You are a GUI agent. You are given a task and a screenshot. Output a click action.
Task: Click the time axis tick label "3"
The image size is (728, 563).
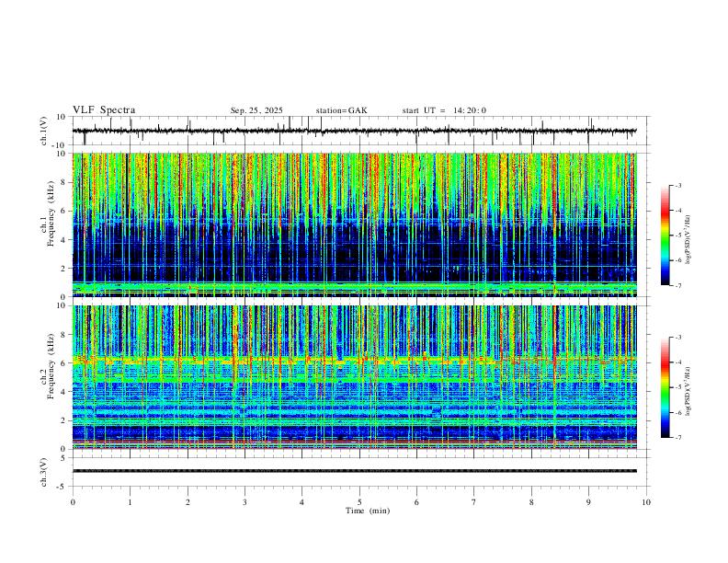click(x=245, y=502)
